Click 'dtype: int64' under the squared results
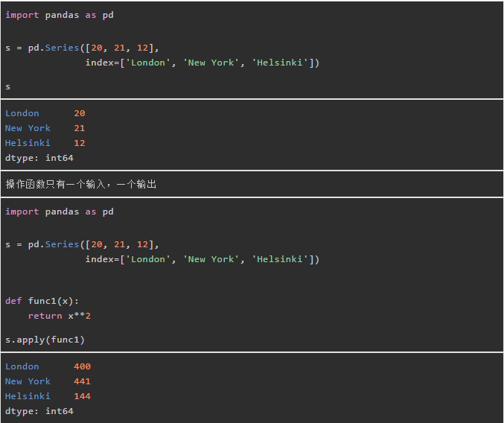504x423 pixels. point(39,411)
